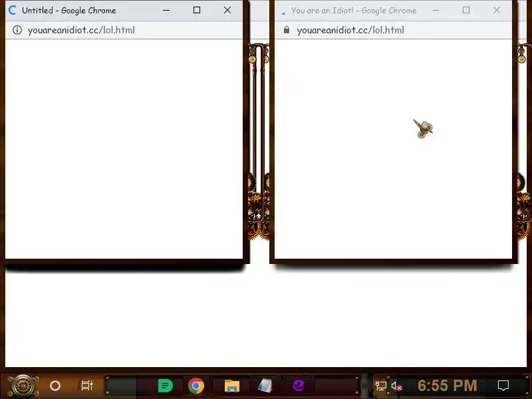Viewport: 532px width, 399px height.
Task: Open the Action Center notifications icon
Action: [x=503, y=386]
